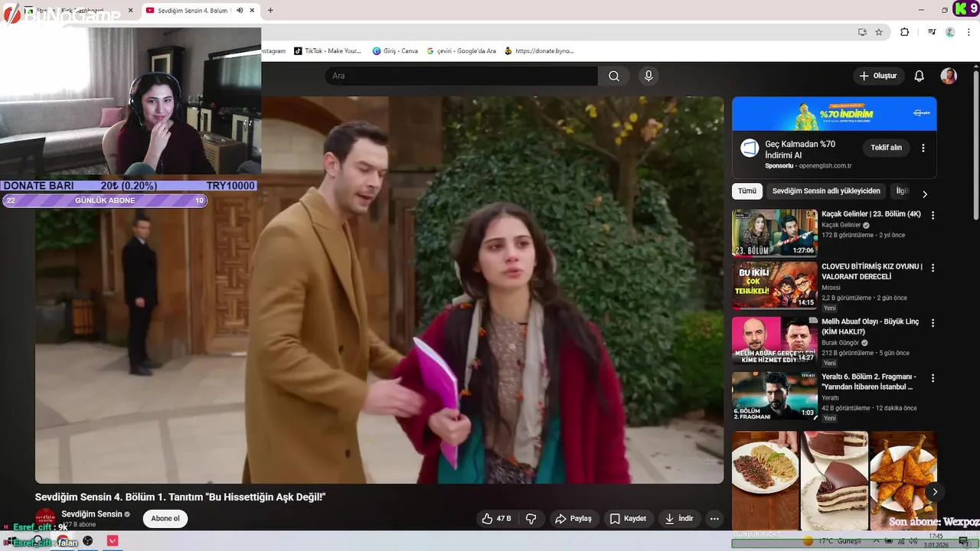Open https://donate.byno... bookmark
The width and height of the screenshot is (980, 551).
[539, 51]
